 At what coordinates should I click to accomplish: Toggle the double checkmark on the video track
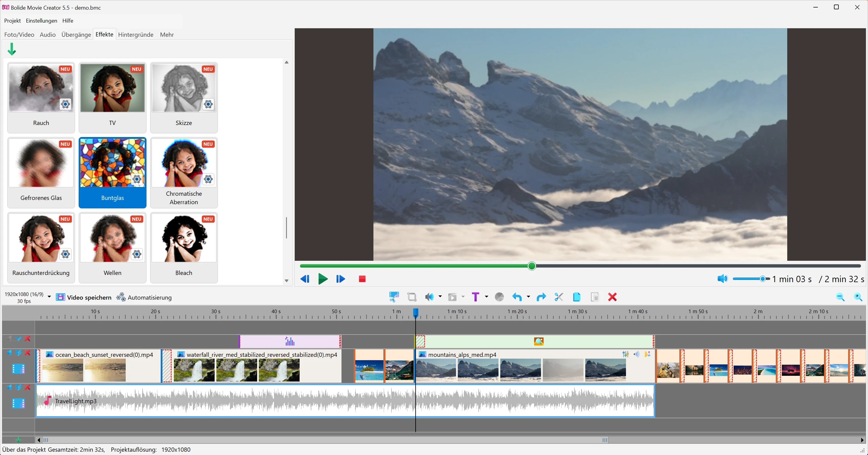pos(18,353)
